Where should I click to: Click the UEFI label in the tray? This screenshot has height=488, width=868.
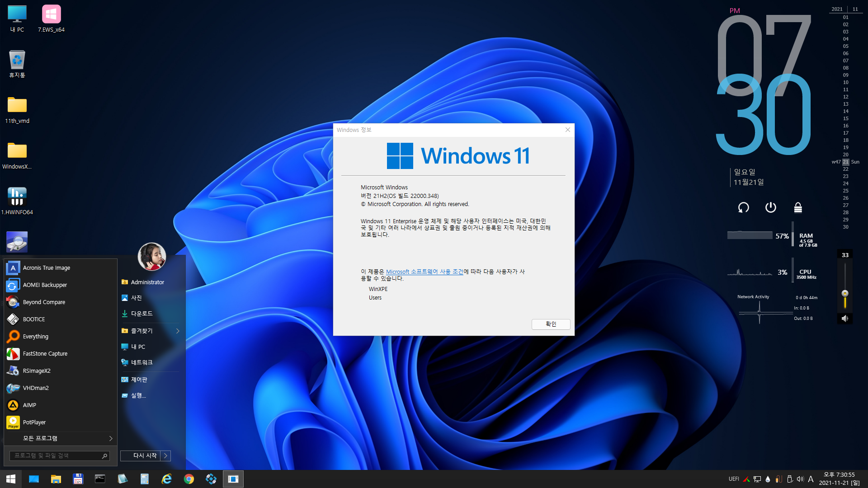[x=734, y=479]
